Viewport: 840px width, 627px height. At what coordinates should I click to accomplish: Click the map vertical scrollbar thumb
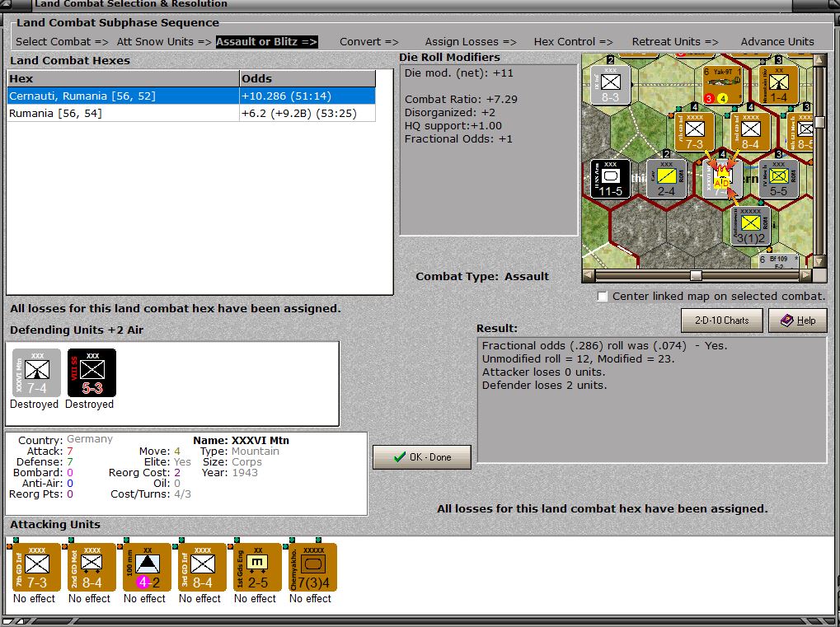[x=819, y=122]
